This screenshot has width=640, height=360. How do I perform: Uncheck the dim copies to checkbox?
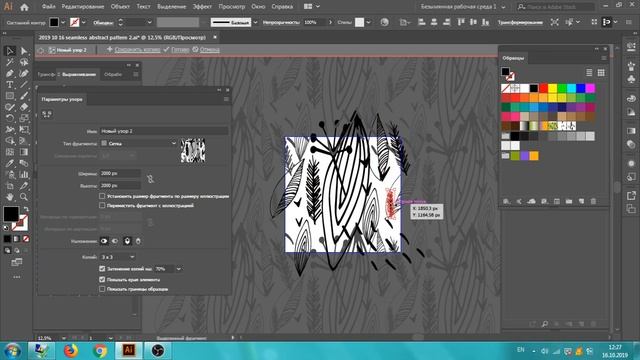tap(102, 269)
